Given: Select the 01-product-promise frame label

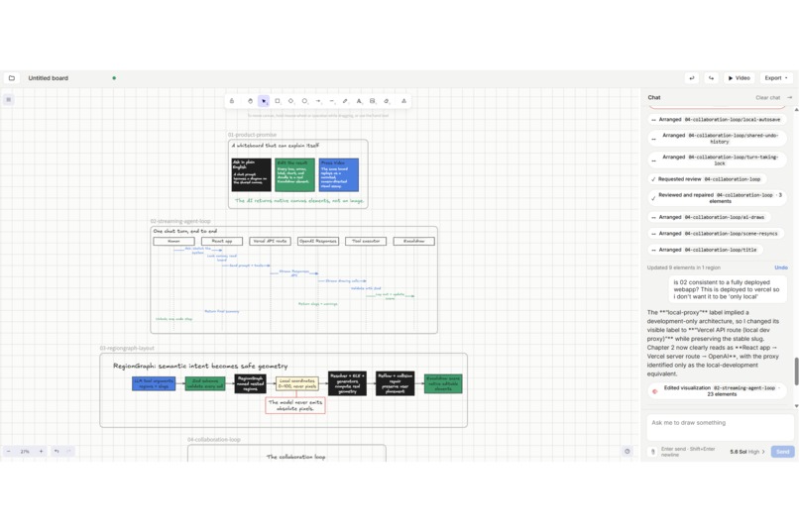Looking at the screenshot, I should [252, 135].
